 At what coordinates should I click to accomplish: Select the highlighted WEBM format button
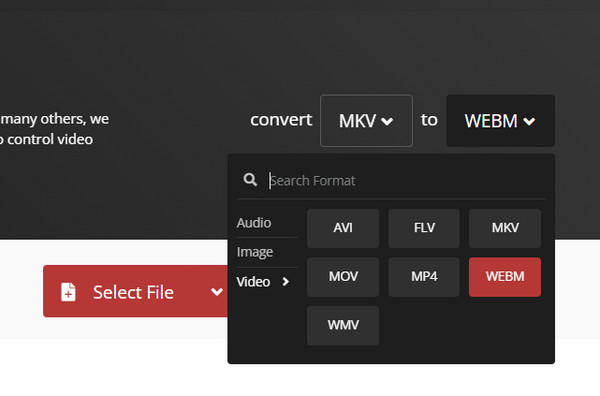pyautogui.click(x=505, y=277)
